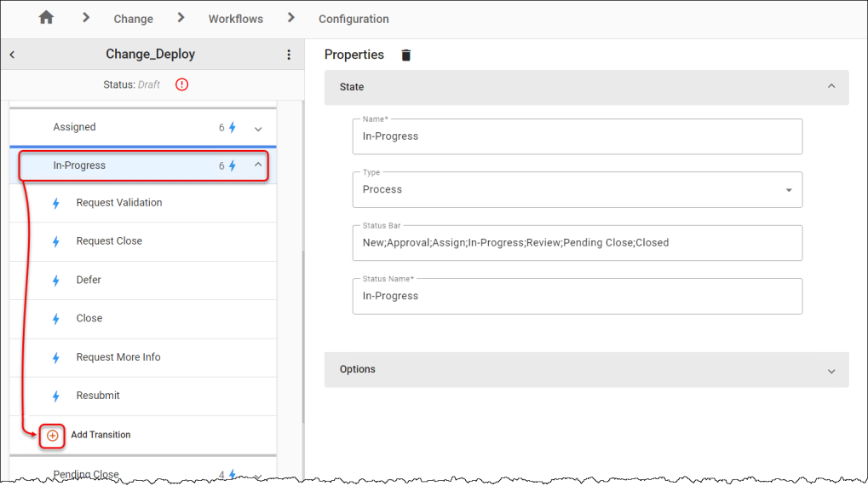Collapse the State properties section
This screenshot has width=868, height=486.
point(831,86)
